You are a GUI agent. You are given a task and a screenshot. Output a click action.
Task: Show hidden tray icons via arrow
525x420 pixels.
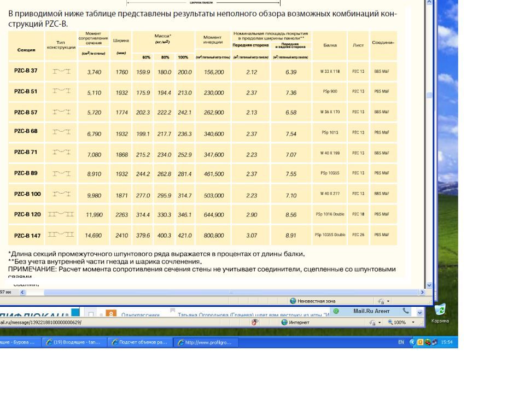pos(413,342)
